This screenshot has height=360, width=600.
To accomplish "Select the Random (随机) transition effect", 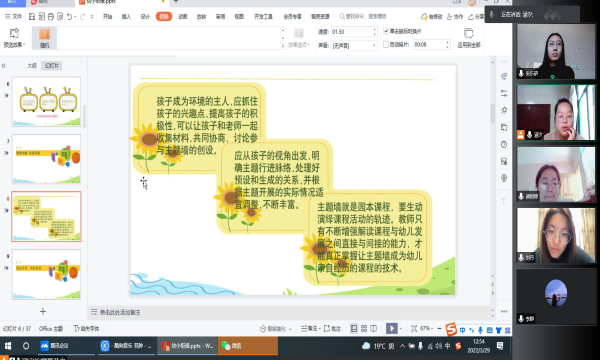I will point(44,38).
